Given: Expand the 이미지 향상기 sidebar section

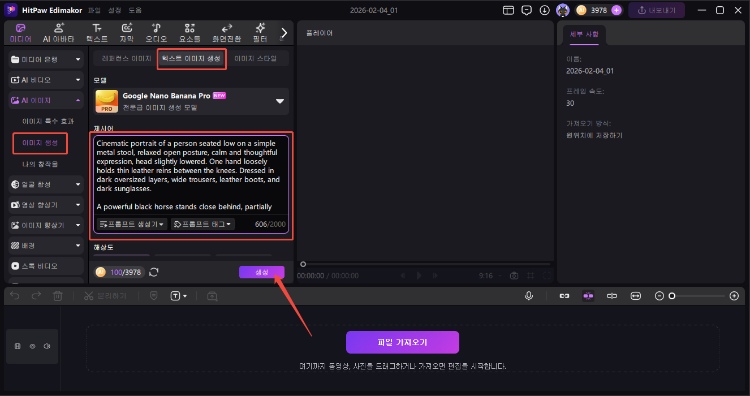Looking at the screenshot, I should coord(46,225).
